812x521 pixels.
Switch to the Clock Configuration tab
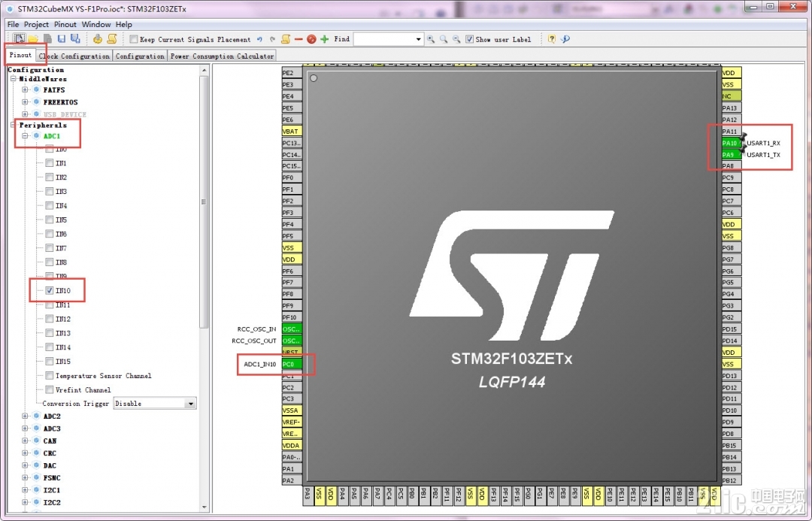pos(74,56)
